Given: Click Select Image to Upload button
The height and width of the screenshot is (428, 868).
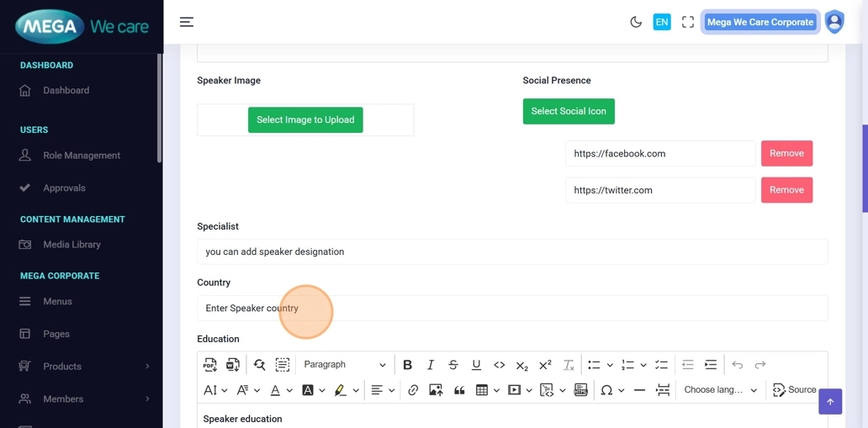Looking at the screenshot, I should click(305, 120).
